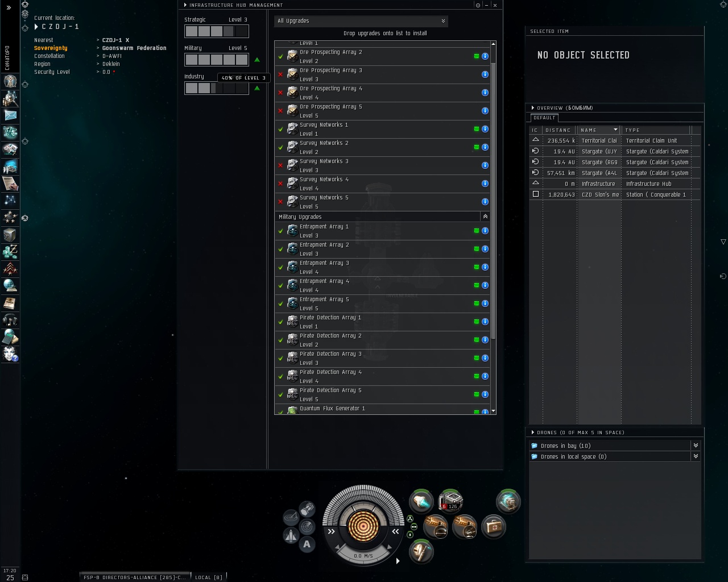Open the scanner radar button on the HUD
728x582 pixels.
(x=307, y=526)
